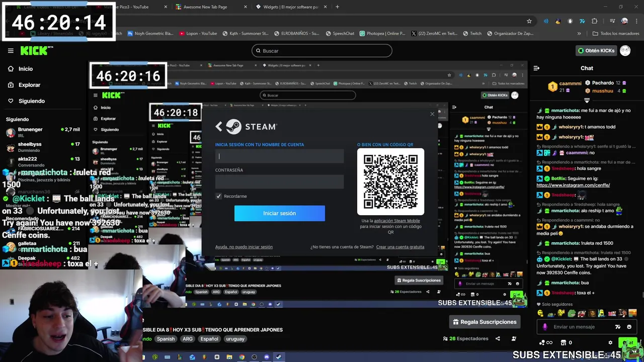Select the ARG stream tag

(188, 339)
